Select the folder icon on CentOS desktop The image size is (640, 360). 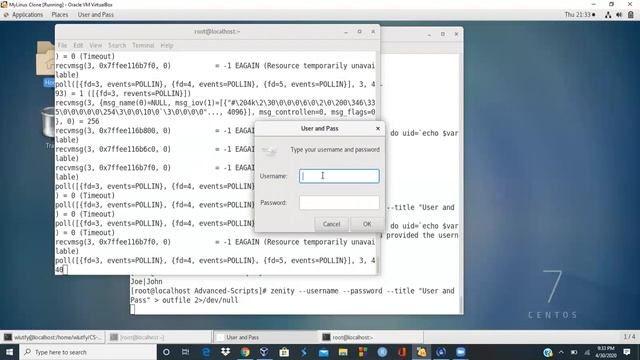tap(45, 58)
